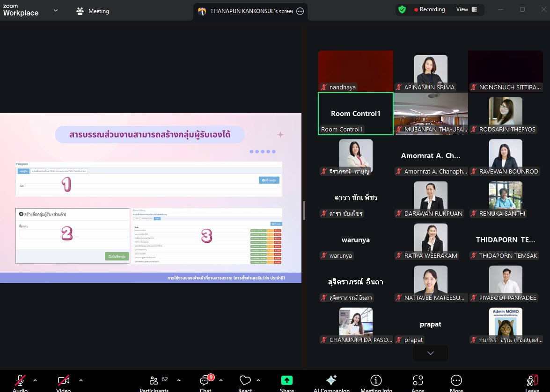The image size is (550, 392).
Task: Select RODSARIN THEPYOS video tile
Action: 506,114
